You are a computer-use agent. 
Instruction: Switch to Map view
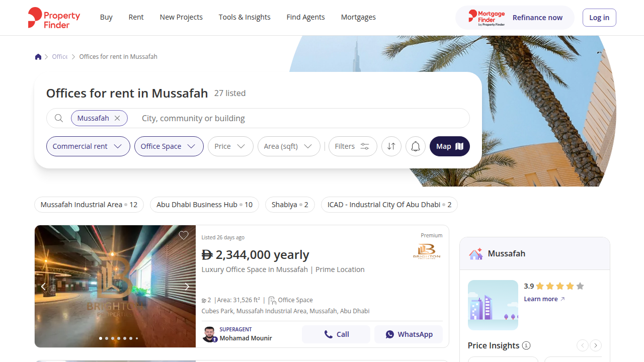pos(450,146)
